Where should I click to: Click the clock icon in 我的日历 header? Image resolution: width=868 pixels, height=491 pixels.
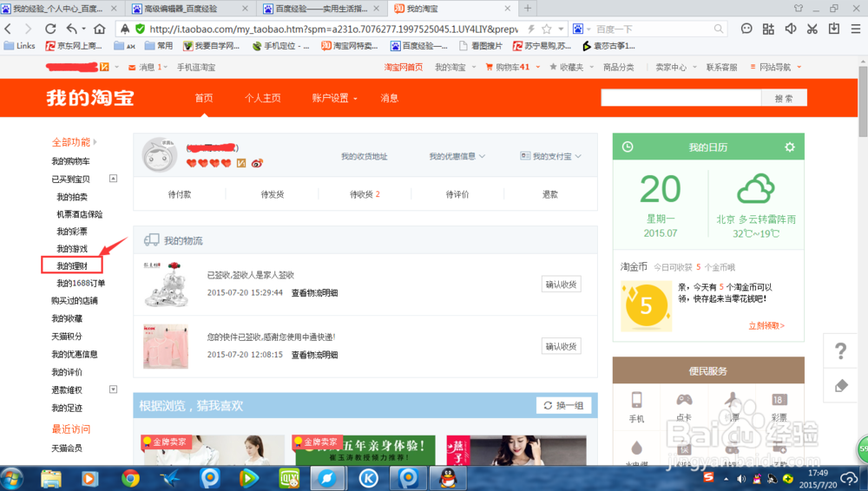[628, 147]
